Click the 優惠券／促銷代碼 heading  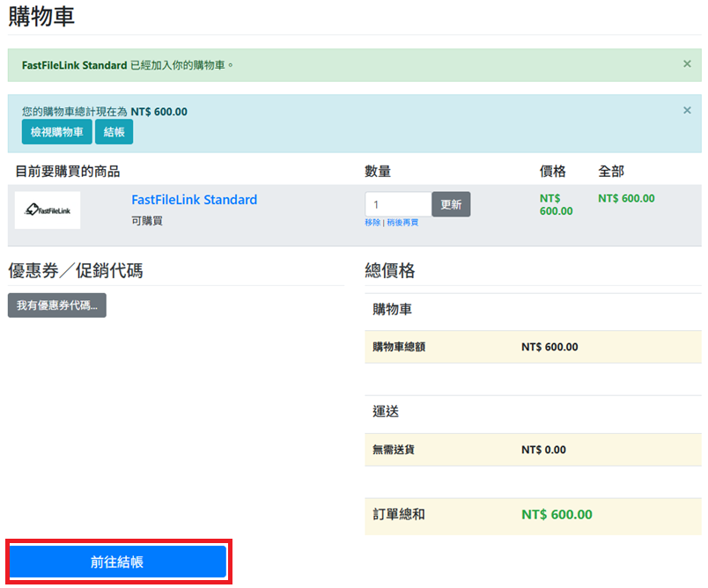[76, 271]
